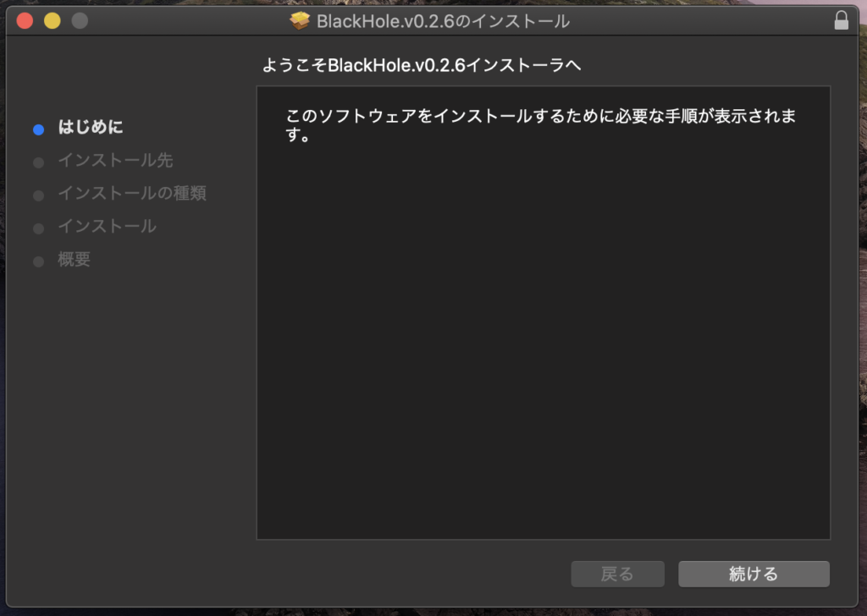Select the インストール step in sidebar
The width and height of the screenshot is (867, 616).
tap(108, 226)
